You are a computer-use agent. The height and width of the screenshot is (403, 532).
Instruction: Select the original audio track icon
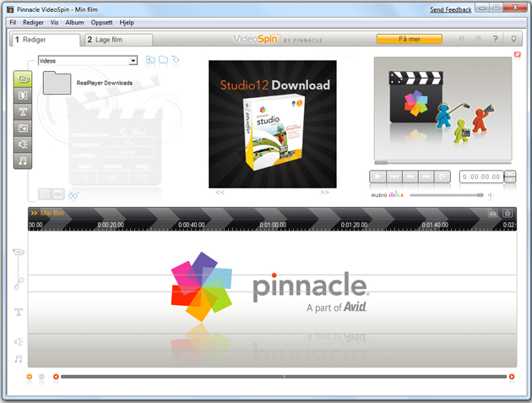(x=19, y=284)
